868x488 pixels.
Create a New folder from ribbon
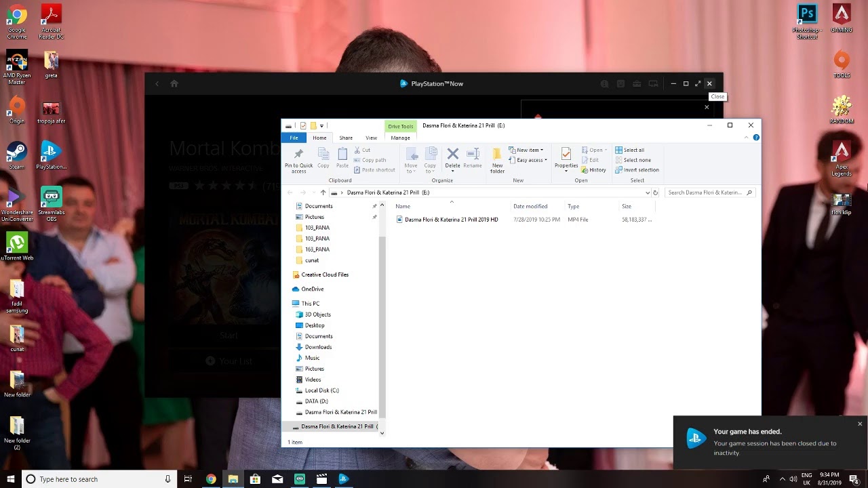click(497, 161)
